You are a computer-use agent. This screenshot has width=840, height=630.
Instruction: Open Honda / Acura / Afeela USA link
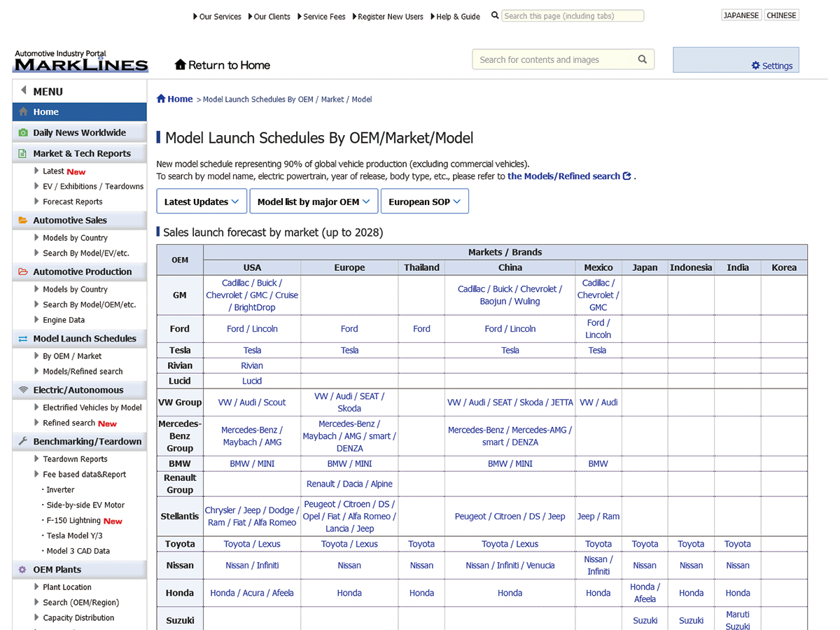point(252,593)
